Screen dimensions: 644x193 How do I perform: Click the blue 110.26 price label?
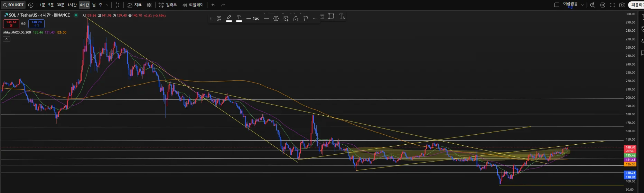pos(631,173)
